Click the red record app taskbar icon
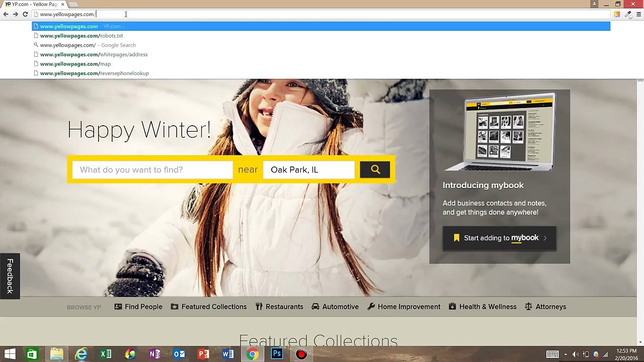This screenshot has width=644, height=362. pos(301,354)
